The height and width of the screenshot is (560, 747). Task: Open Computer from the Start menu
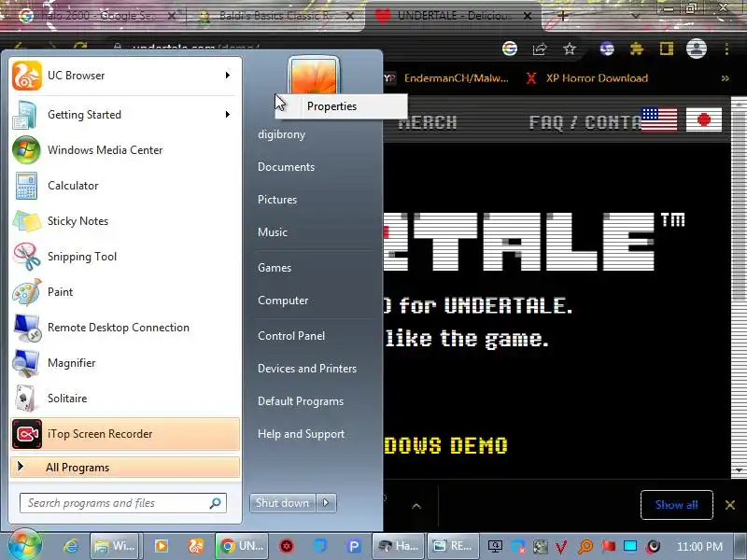pos(283,301)
